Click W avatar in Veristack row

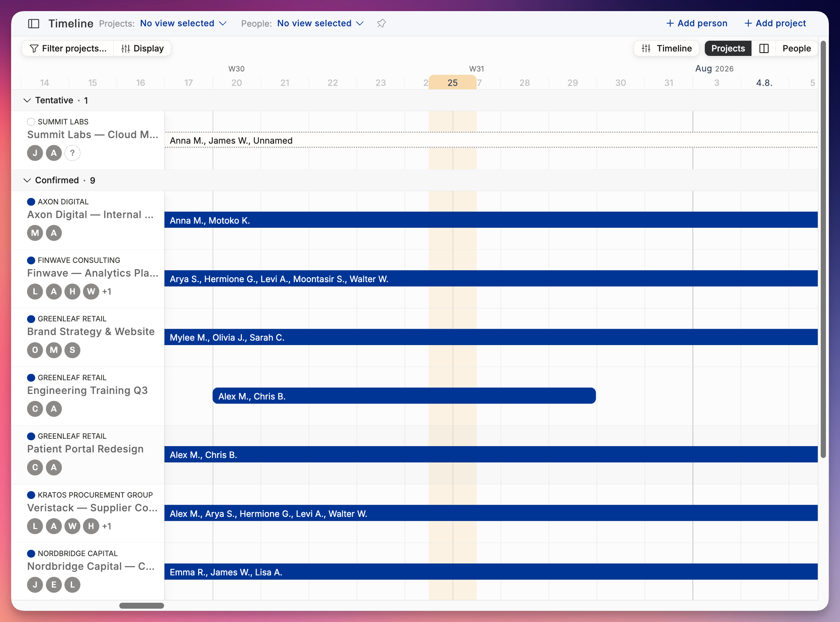[x=72, y=526]
